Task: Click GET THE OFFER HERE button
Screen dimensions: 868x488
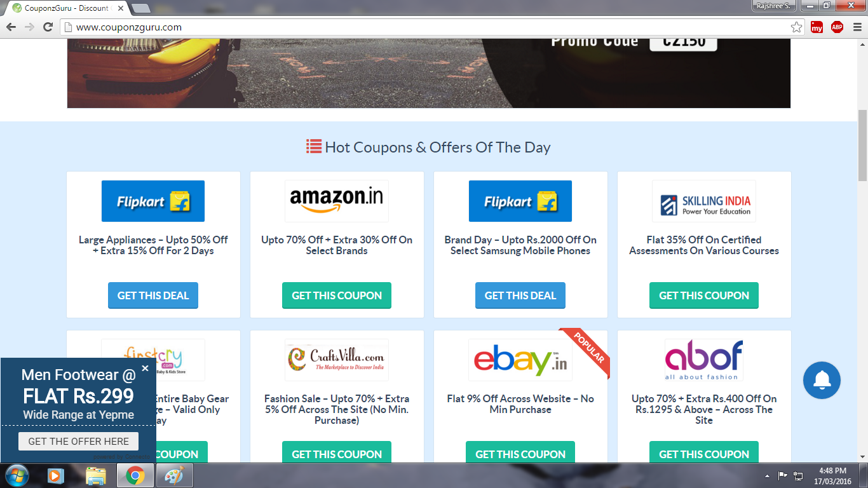Action: pyautogui.click(x=78, y=441)
